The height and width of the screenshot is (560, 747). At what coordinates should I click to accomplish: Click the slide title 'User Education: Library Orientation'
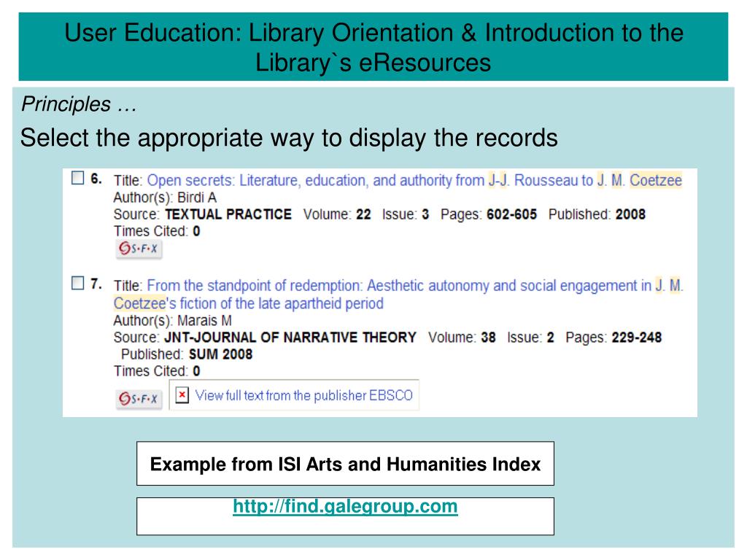pos(373,47)
